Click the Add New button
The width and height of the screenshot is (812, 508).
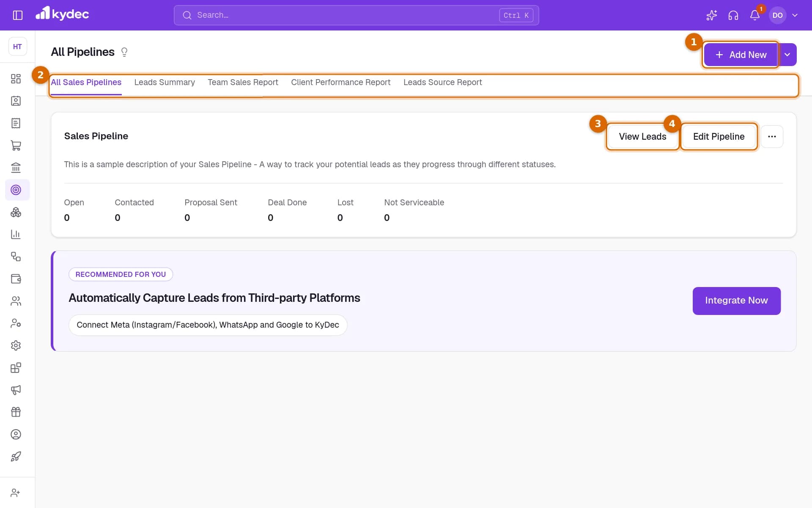(741, 55)
